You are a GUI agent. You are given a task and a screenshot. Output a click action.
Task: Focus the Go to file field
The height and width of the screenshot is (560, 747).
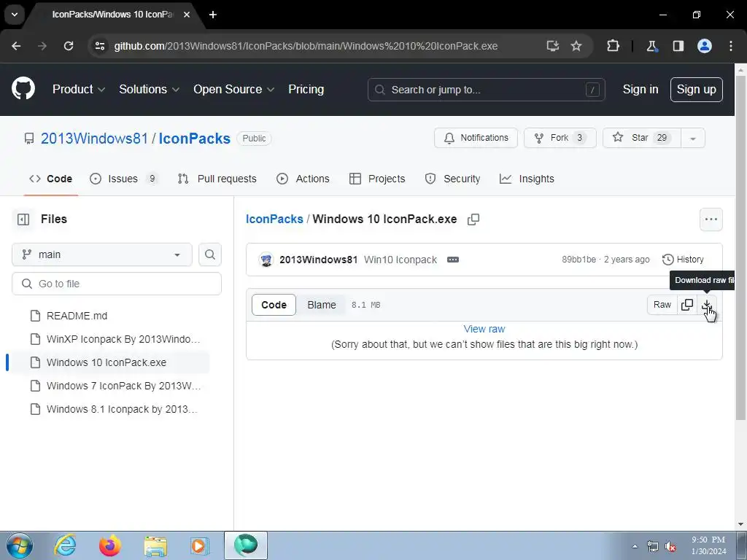[117, 284]
